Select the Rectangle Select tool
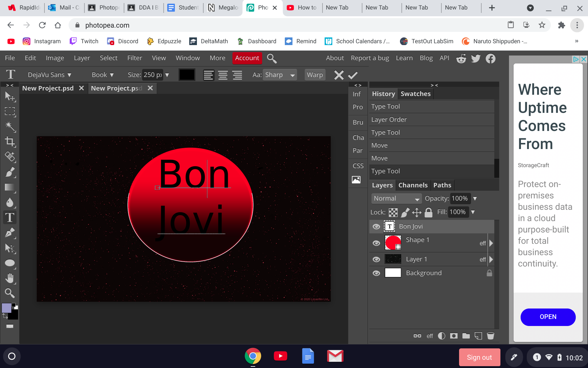Screen dimensions: 588x368 [10, 111]
